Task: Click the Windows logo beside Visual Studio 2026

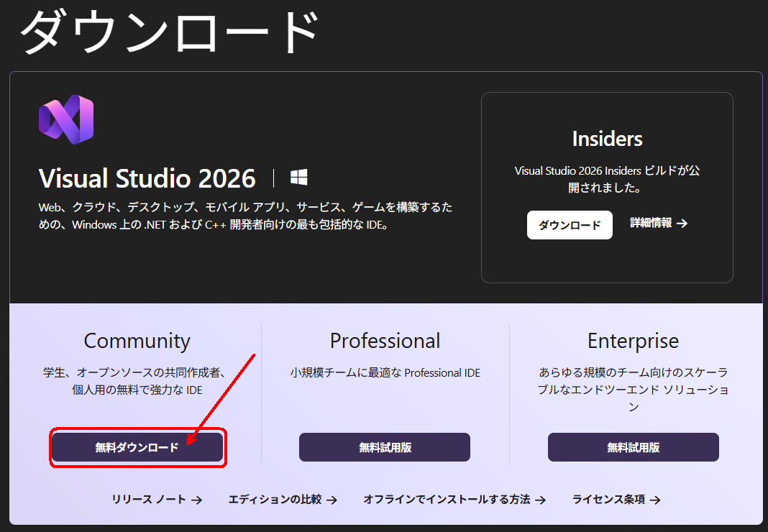Action: [298, 178]
